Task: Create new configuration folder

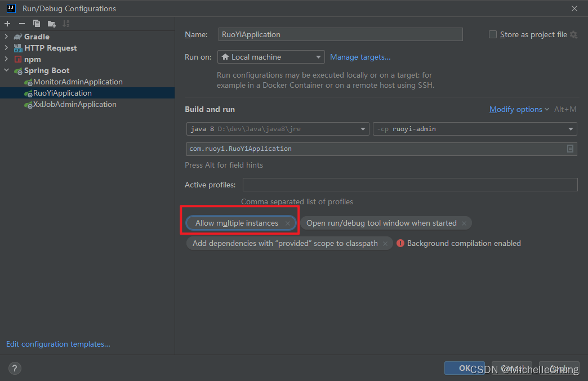Action: coord(52,24)
